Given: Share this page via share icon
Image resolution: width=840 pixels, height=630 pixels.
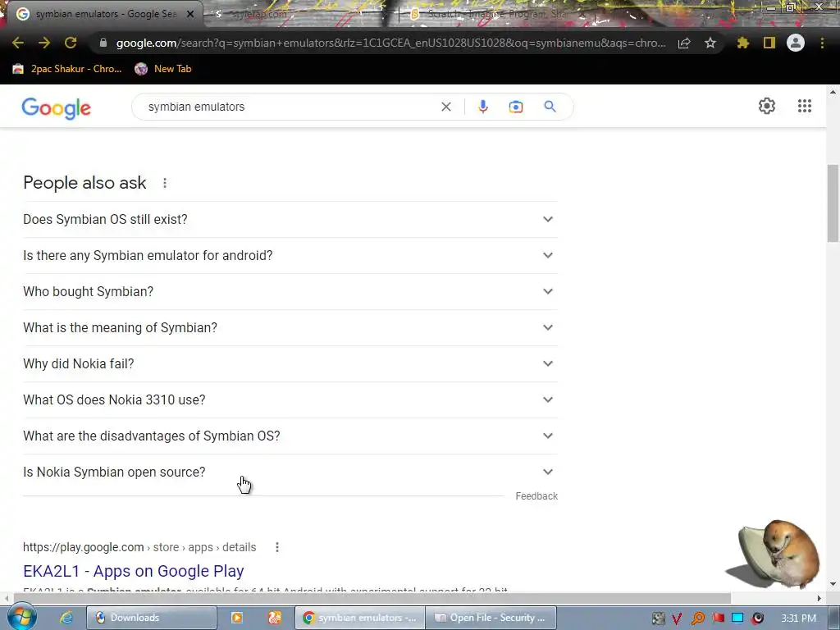Looking at the screenshot, I should pos(684,43).
